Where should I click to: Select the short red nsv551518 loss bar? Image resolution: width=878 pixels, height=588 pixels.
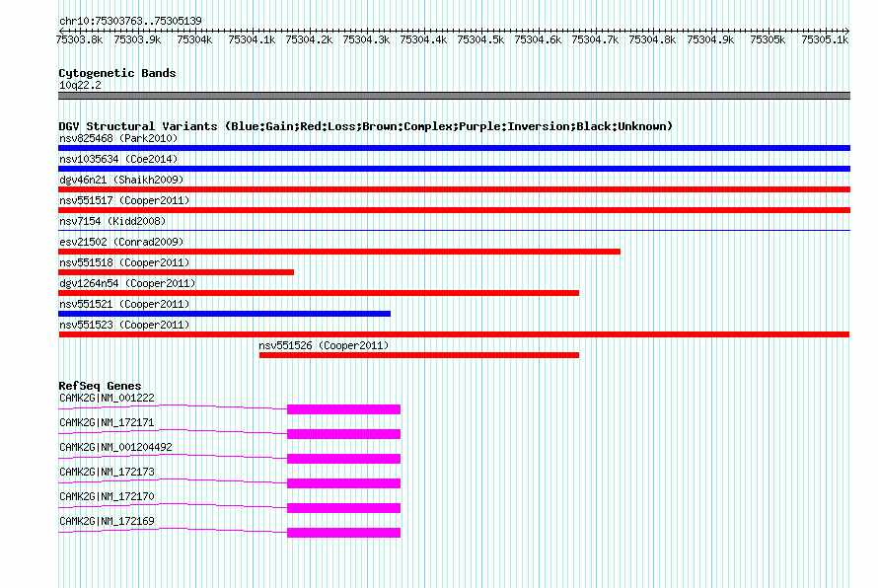point(176,272)
